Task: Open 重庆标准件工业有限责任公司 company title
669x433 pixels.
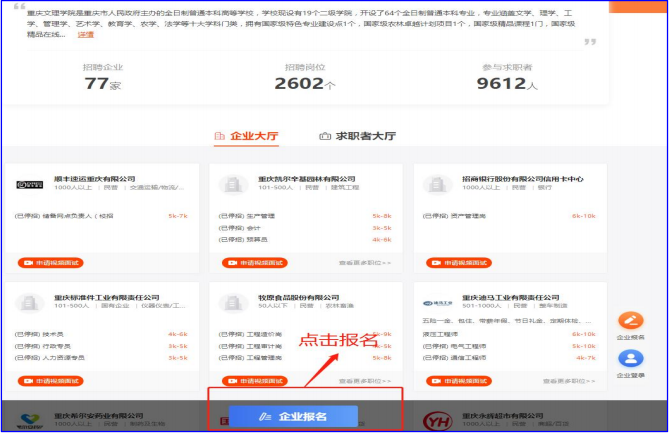Action: [x=106, y=296]
